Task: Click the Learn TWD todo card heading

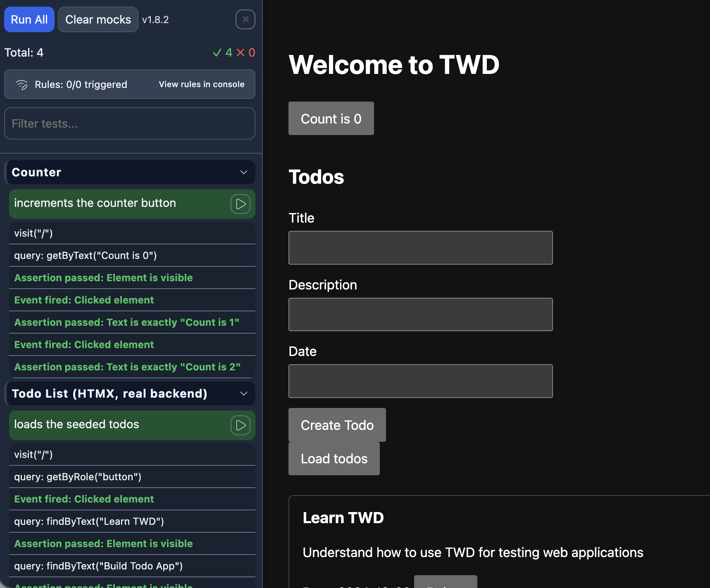Action: (343, 518)
